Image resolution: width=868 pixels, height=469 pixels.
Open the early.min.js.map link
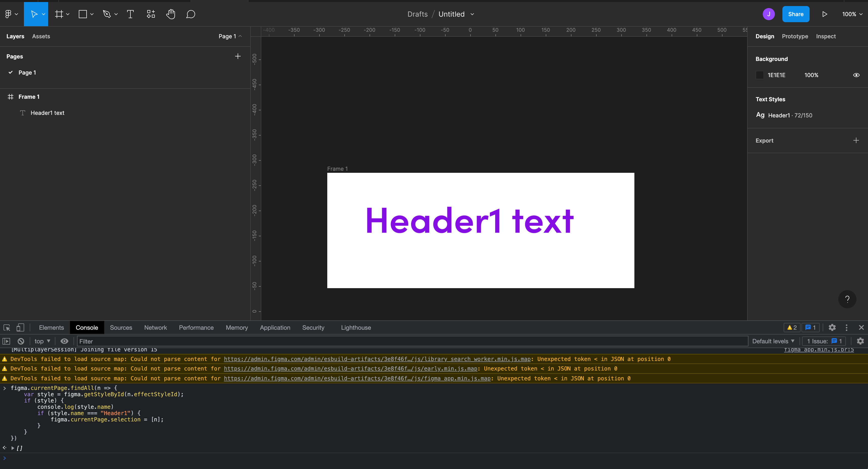[350, 368]
